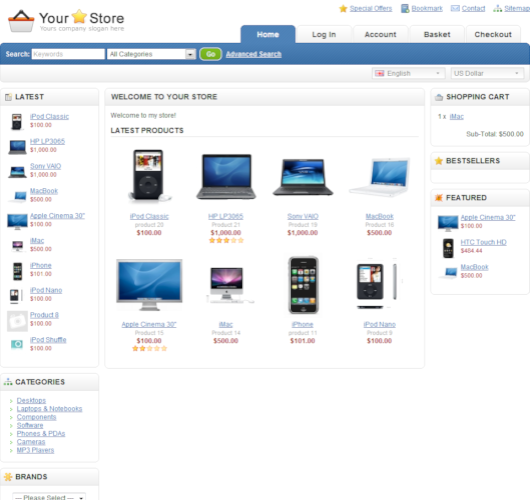Open large white MacBook image
The height and width of the screenshot is (500, 530).
coord(380,177)
